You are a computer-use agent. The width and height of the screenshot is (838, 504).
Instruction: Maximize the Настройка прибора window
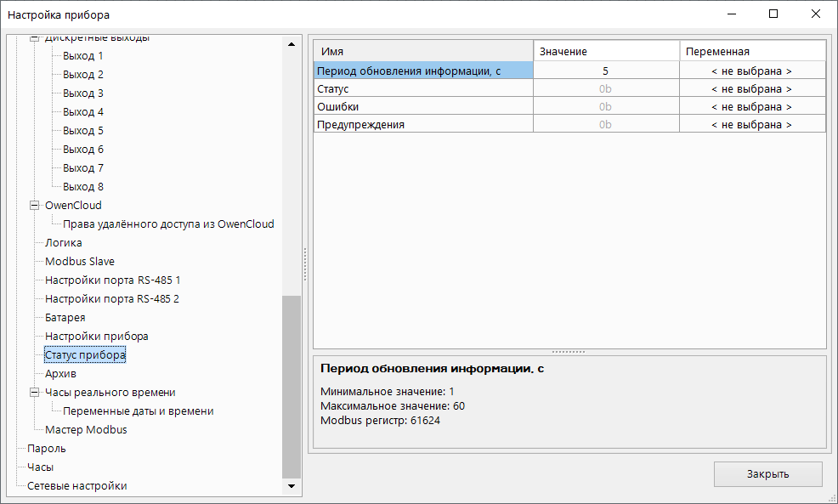pos(773,14)
